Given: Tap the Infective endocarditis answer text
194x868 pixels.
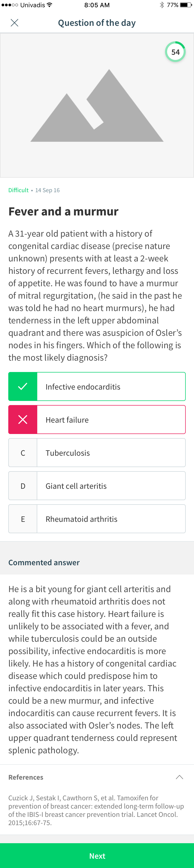Looking at the screenshot, I should (x=83, y=387).
